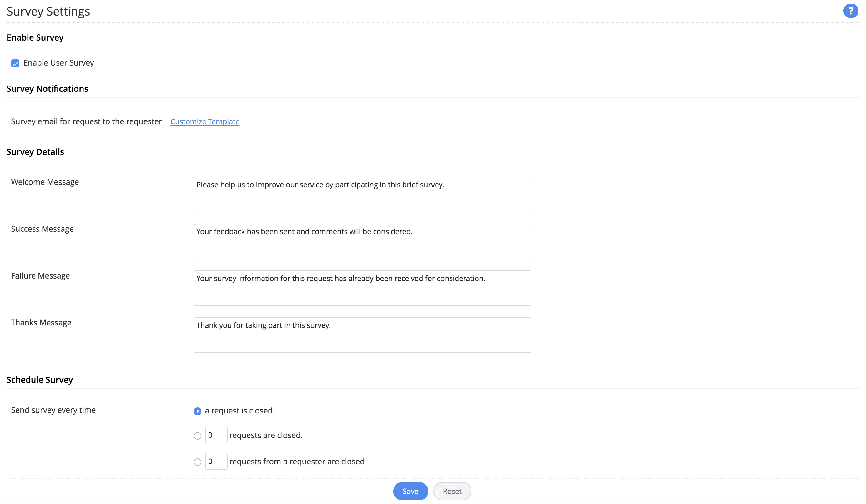Focus the number field before 'requests from a requester'
The height and width of the screenshot is (504, 866).
tap(216, 462)
